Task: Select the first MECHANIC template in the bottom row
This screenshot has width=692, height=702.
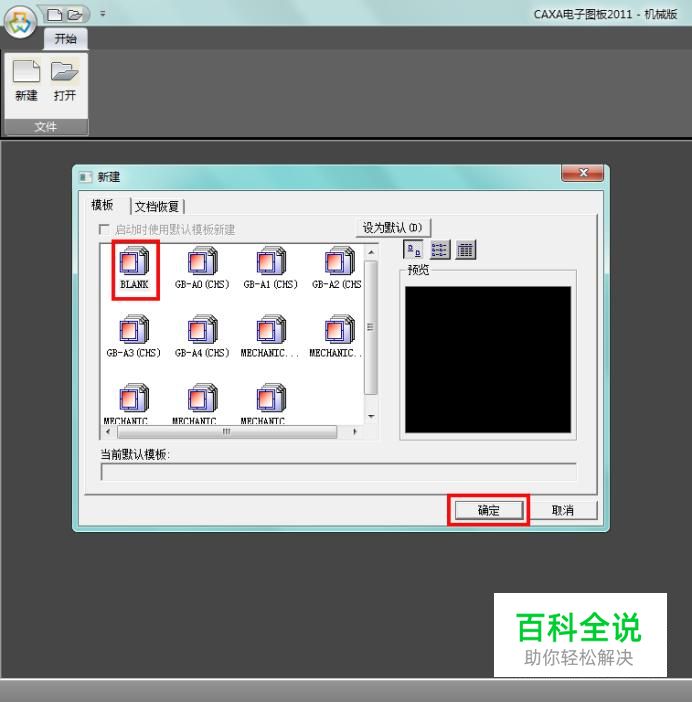Action: click(x=133, y=404)
